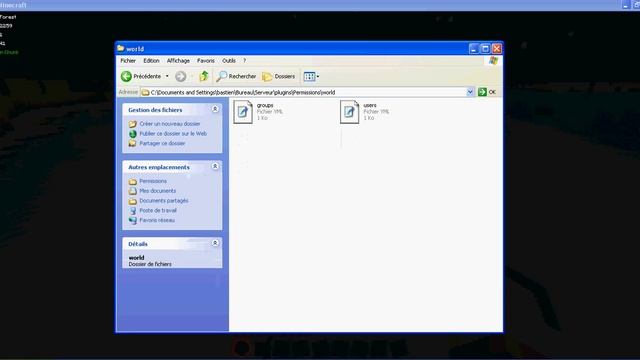
Task: Click the globe icon beside Publier
Action: [133, 134]
